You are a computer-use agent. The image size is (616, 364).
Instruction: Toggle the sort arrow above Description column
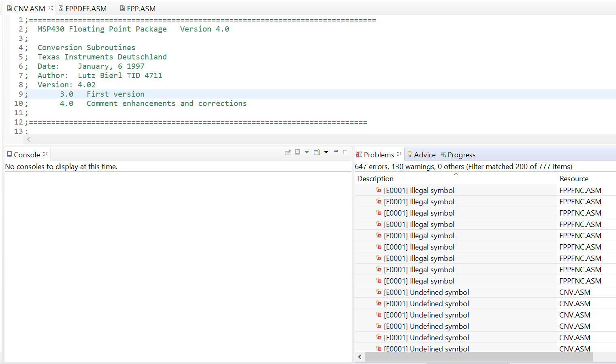(x=456, y=174)
